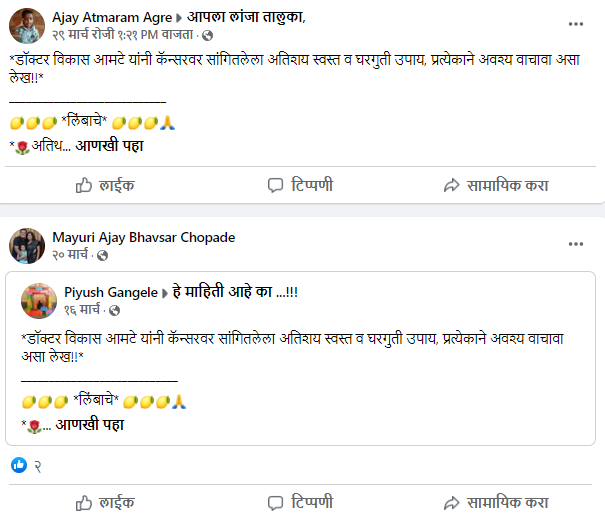The width and height of the screenshot is (605, 519).
Task: Expand Ajay's post with आणखी पहा
Action: (111, 146)
